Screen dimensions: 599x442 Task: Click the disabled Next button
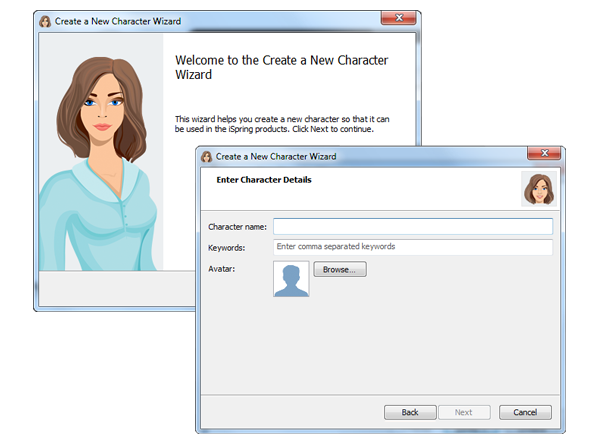(464, 412)
